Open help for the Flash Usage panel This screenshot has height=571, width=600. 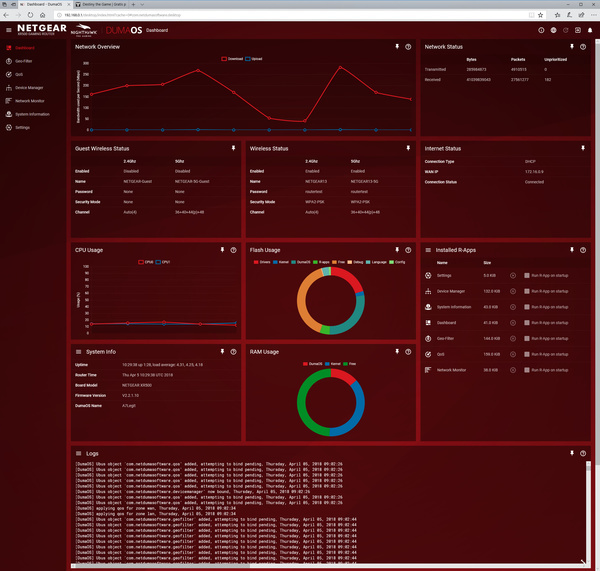click(x=408, y=250)
